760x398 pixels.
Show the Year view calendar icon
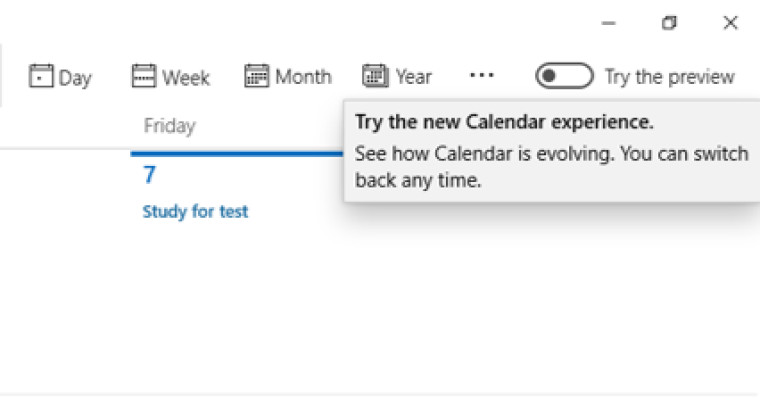(375, 76)
